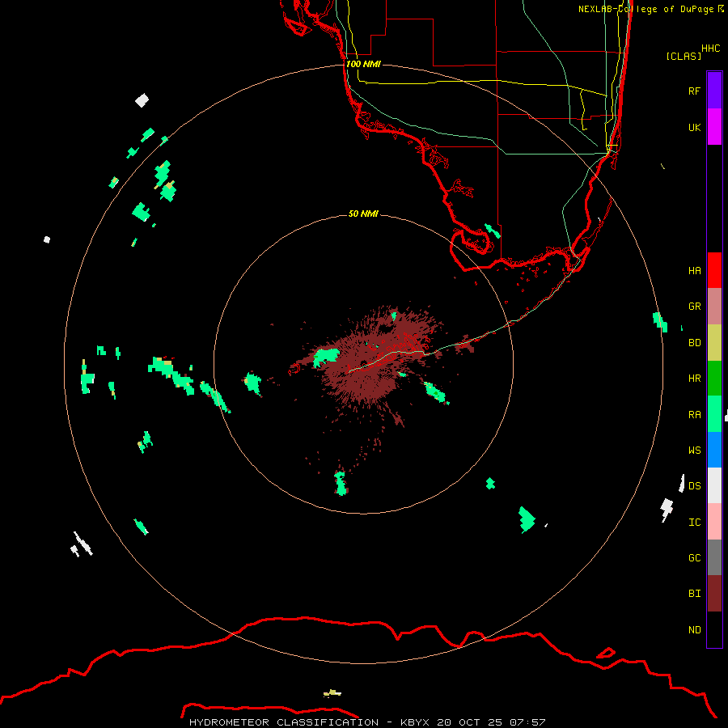728x728 pixels.
Task: Click the BD yellow legend swatch
Action: 714,343
